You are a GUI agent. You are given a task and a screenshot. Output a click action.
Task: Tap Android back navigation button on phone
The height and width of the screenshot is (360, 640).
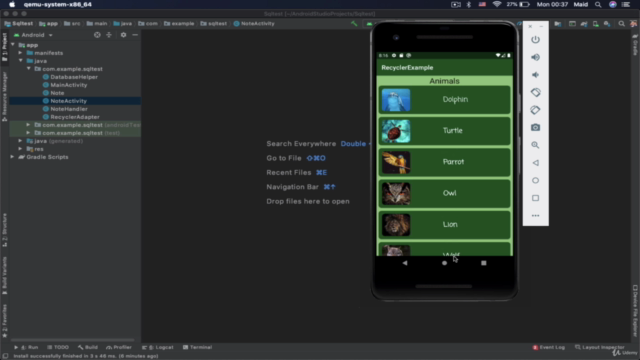404,263
